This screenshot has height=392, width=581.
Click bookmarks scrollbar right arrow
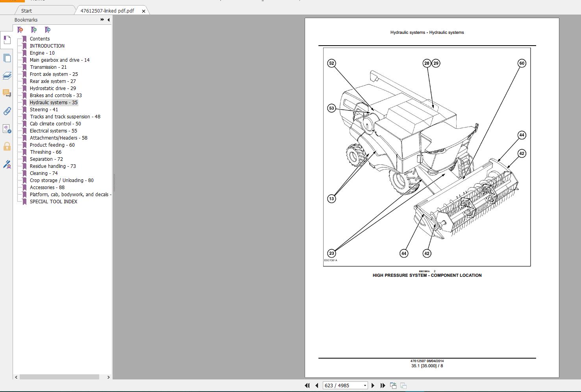(108, 377)
